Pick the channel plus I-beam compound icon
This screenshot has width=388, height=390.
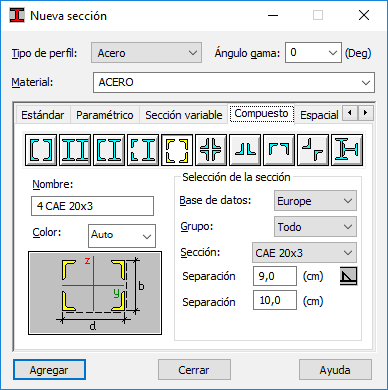(109, 150)
